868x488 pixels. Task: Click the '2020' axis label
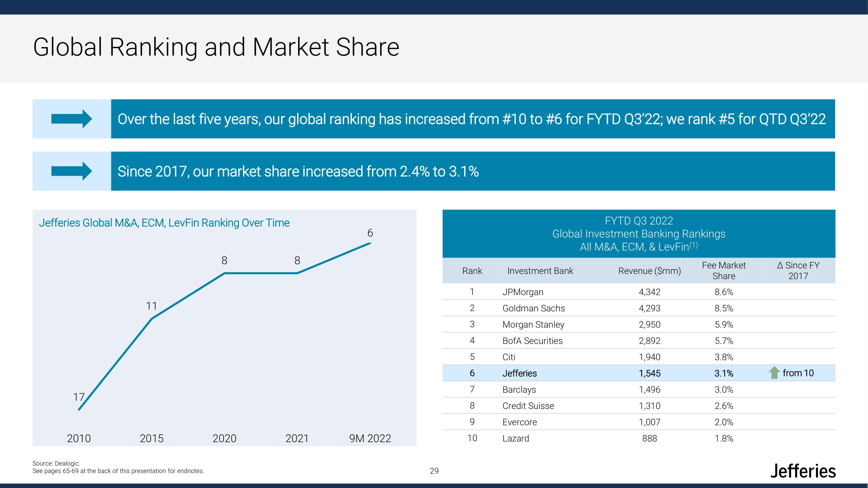coord(225,438)
